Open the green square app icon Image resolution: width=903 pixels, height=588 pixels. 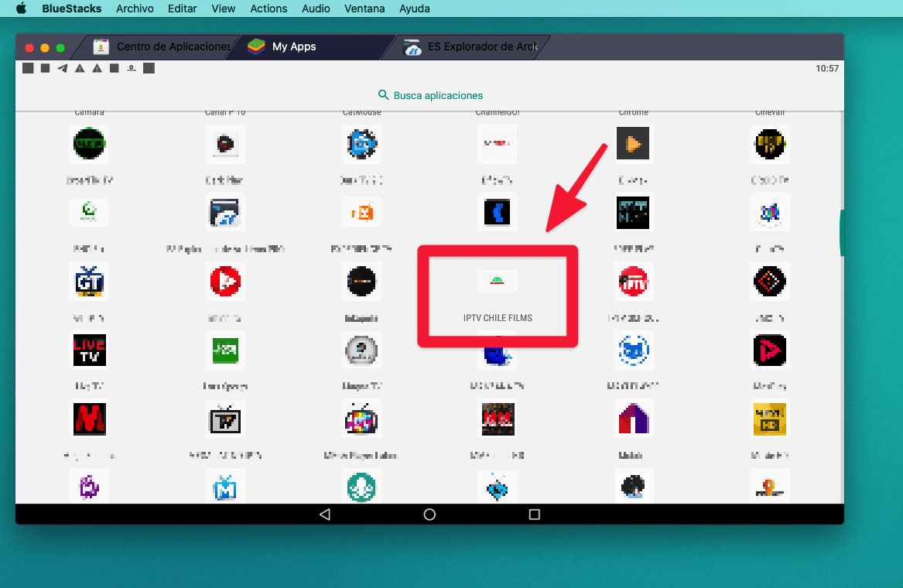pos(225,350)
